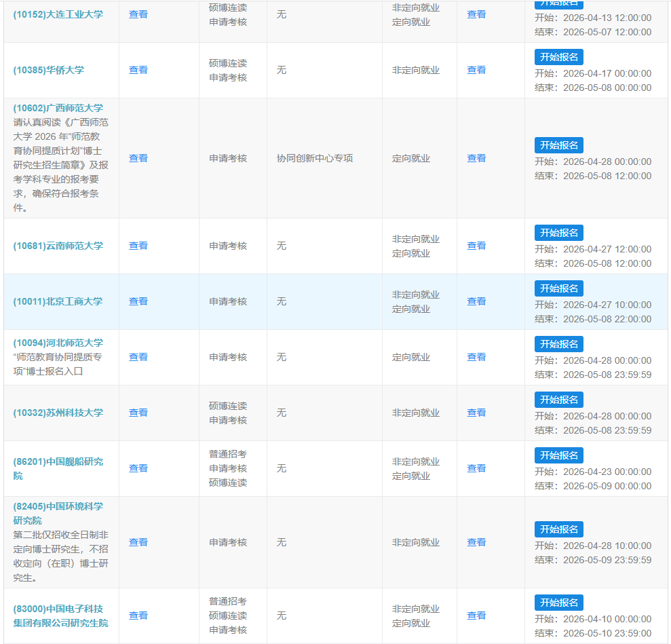Click first 查看 link in 广西师范大学 row
Screen dimensions: 671x644
(138, 158)
